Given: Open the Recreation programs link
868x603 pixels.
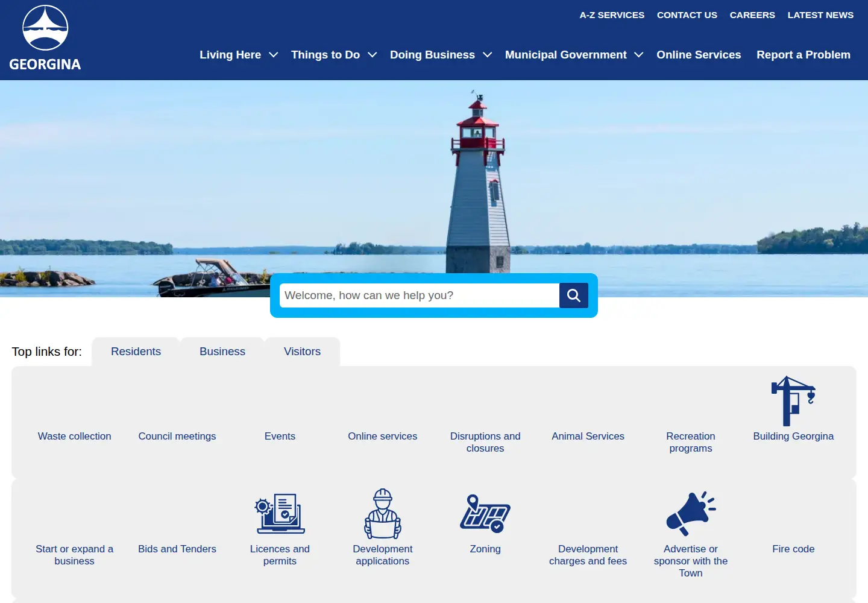Looking at the screenshot, I should [691, 442].
